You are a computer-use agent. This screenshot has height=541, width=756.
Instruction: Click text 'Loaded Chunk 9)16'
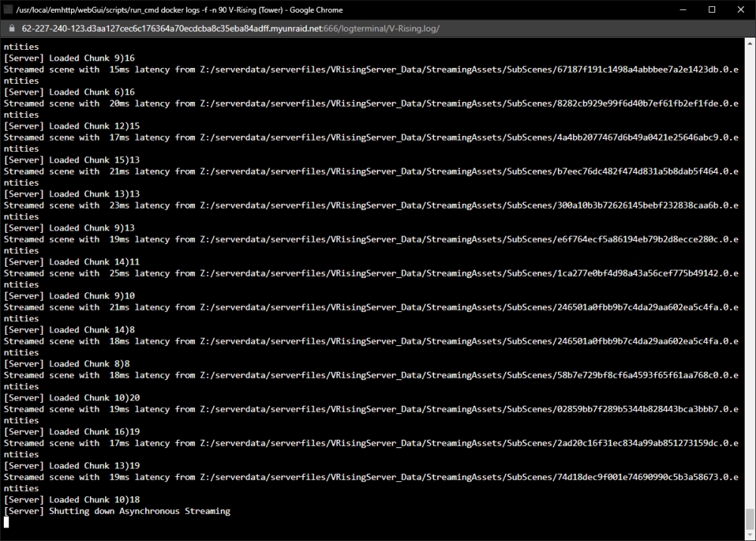[x=92, y=58]
